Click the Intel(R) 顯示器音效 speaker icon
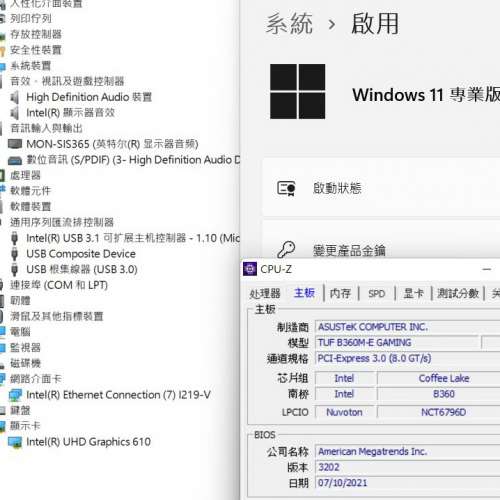Image resolution: width=500 pixels, height=500 pixels. [14, 113]
